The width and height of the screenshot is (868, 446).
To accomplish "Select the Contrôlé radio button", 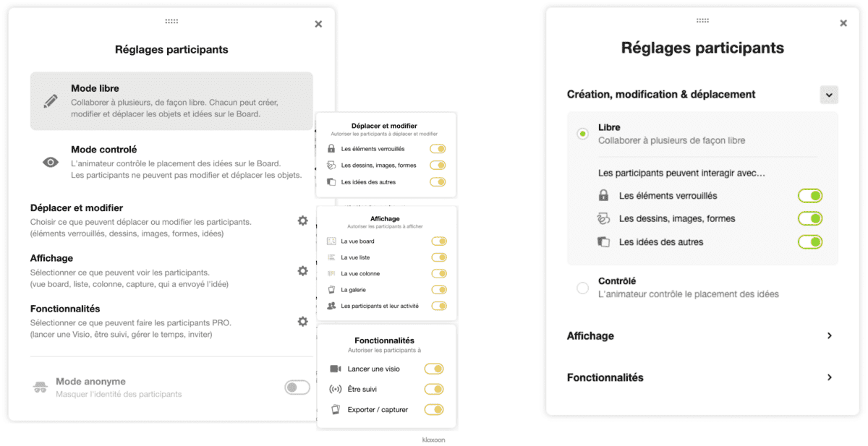I will tap(582, 288).
